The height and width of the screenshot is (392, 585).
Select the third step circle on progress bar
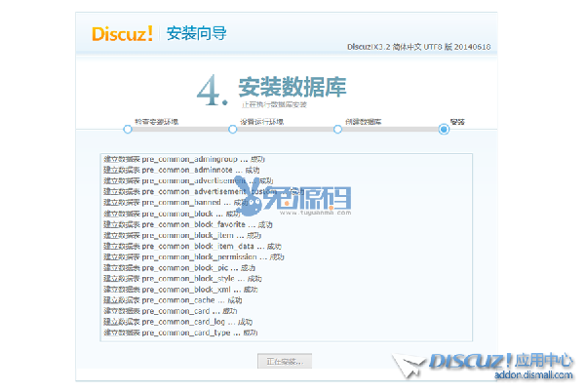point(338,130)
